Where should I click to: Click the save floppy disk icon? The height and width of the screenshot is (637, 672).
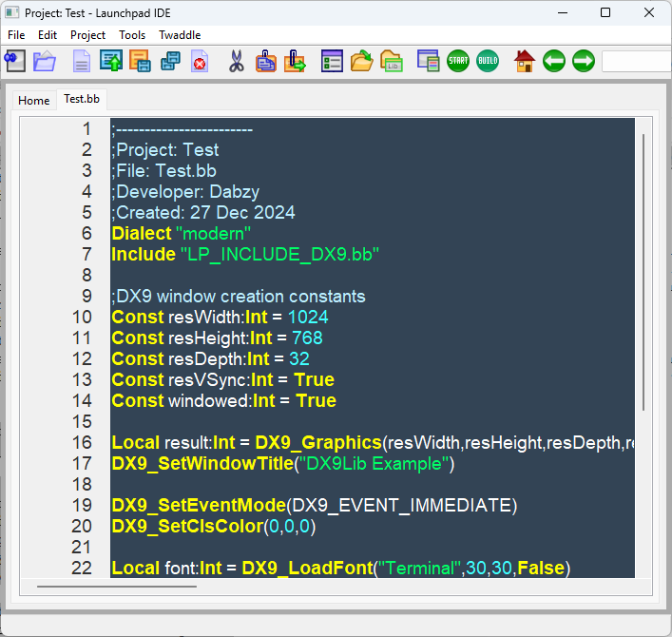[x=141, y=62]
